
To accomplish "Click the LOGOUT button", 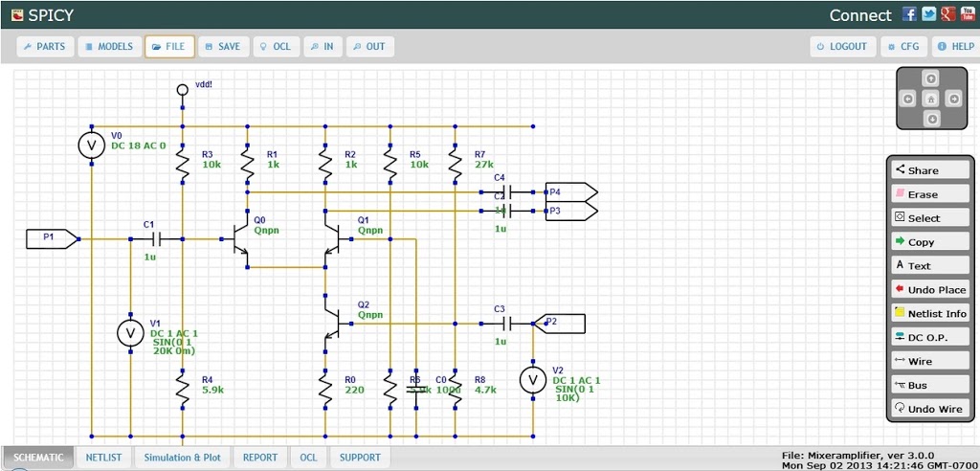I will point(842,46).
